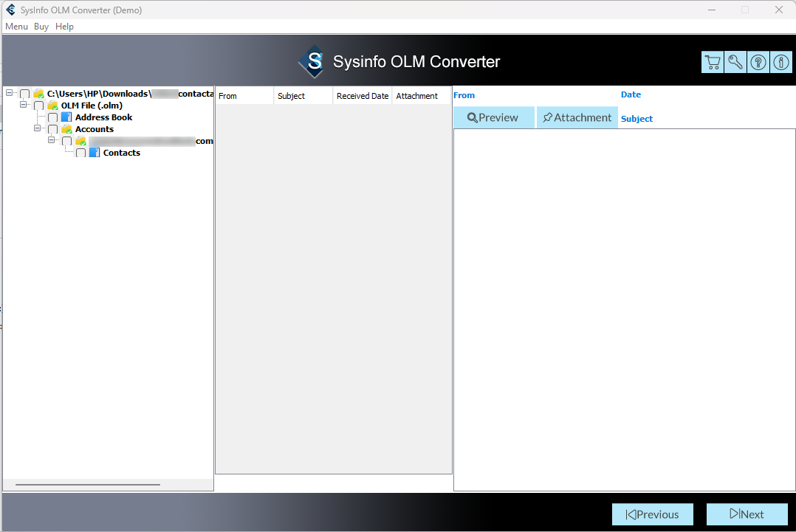Viewport: 796px width, 532px height.
Task: Click the info about icon
Action: click(780, 63)
